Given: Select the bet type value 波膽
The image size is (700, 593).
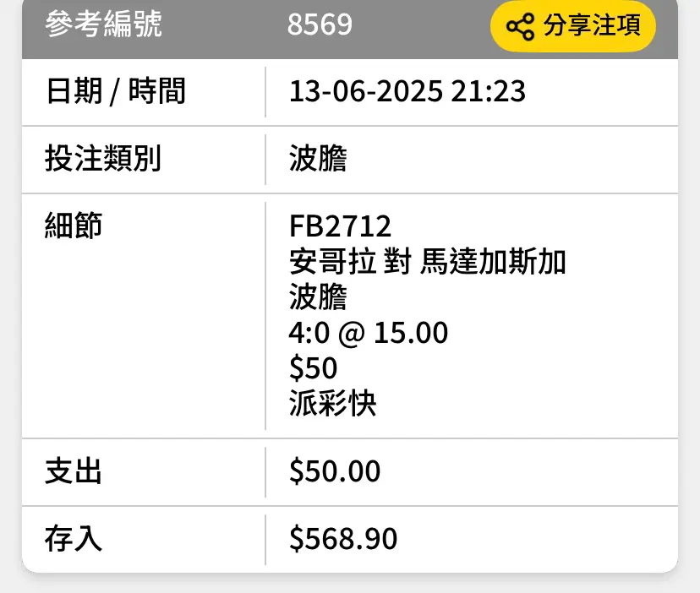Looking at the screenshot, I should tap(318, 159).
